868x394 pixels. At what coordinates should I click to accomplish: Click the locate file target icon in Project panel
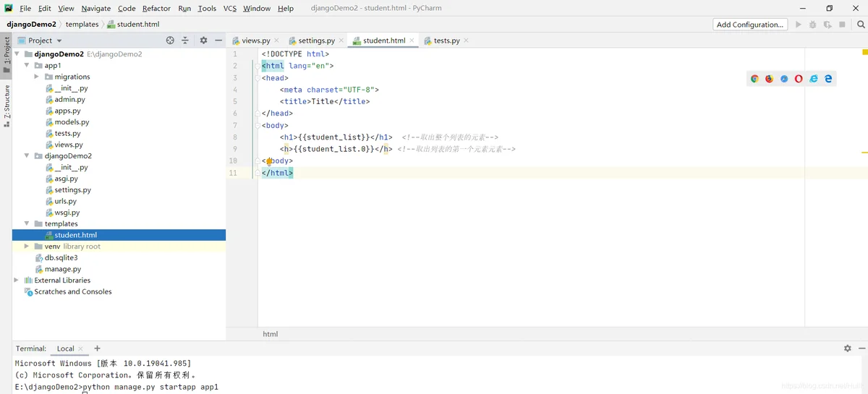tap(170, 40)
